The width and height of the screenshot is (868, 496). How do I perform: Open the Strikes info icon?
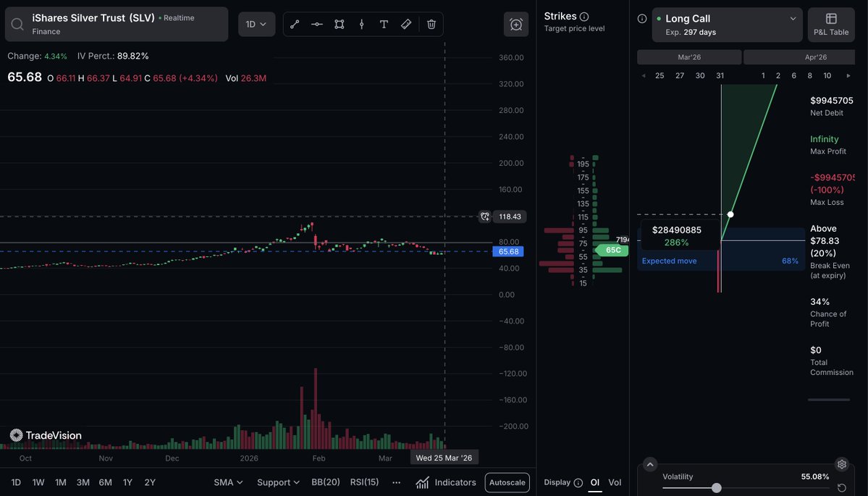point(584,17)
